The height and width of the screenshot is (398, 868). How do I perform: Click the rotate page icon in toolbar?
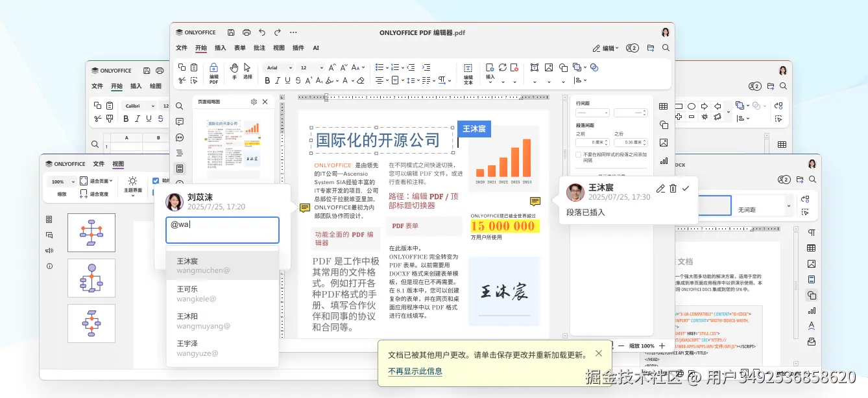pyautogui.click(x=502, y=67)
